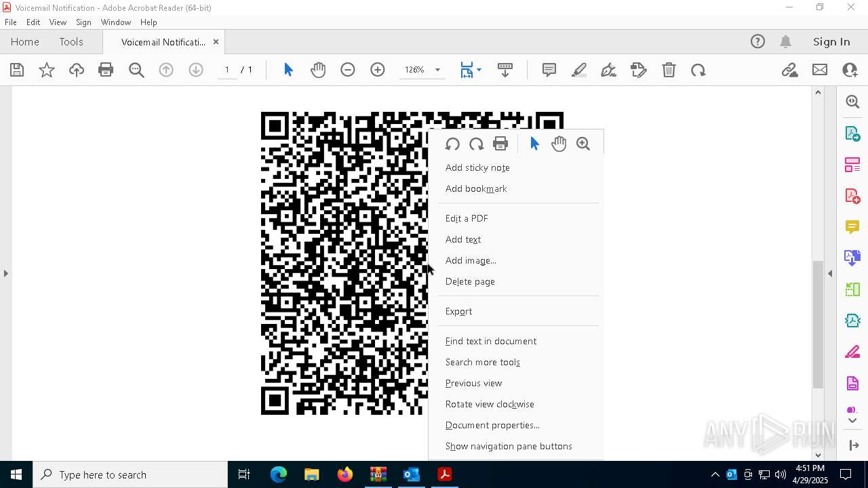Upload the file with the cloud icon
The width and height of the screenshot is (868, 488).
click(77, 70)
